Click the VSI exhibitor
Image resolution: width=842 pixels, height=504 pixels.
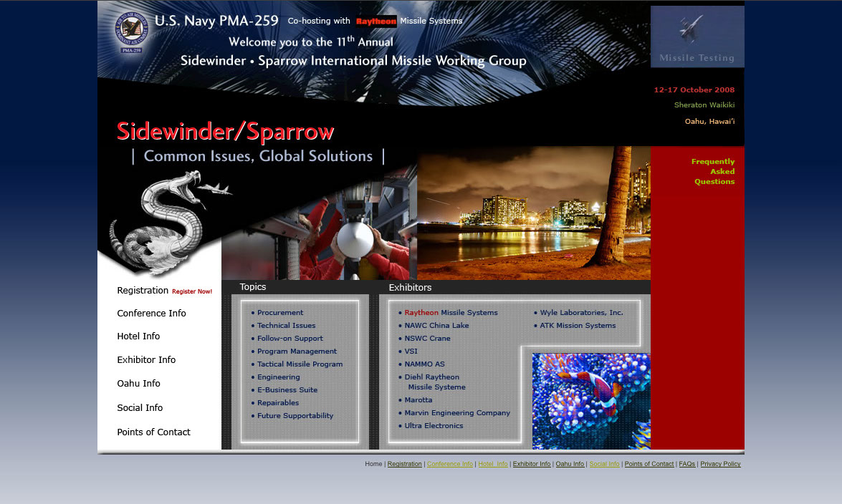[411, 351]
